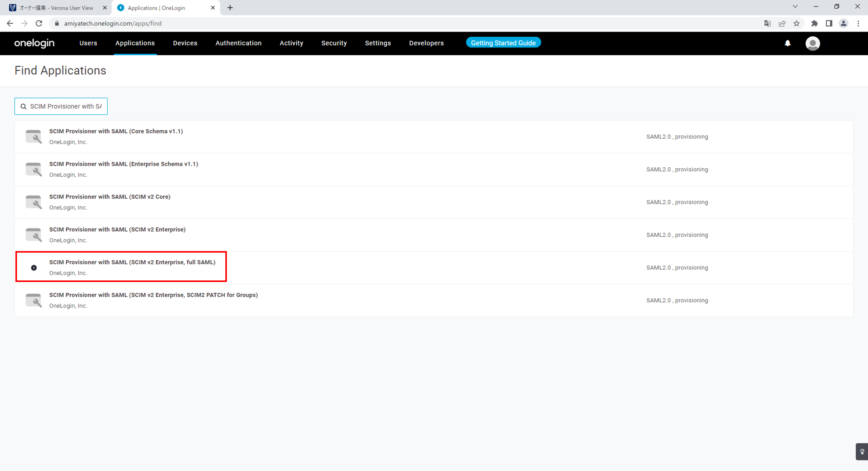Open the Activity menu

tap(291, 43)
